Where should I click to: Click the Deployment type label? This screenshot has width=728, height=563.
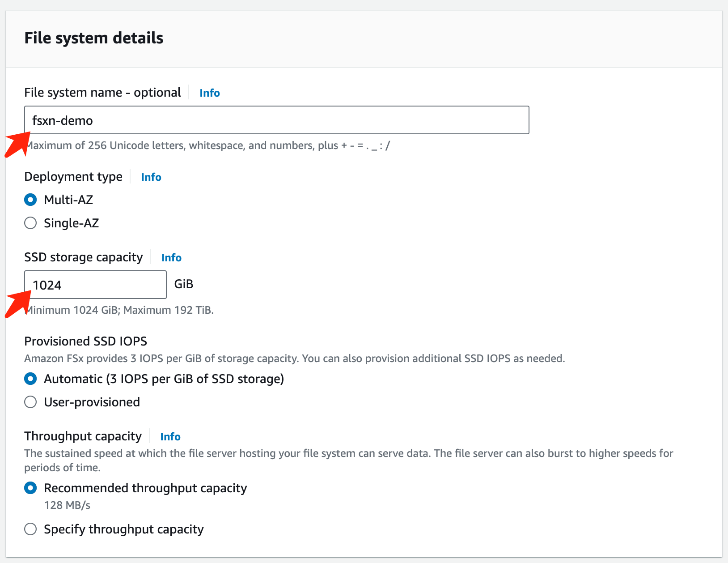[73, 177]
